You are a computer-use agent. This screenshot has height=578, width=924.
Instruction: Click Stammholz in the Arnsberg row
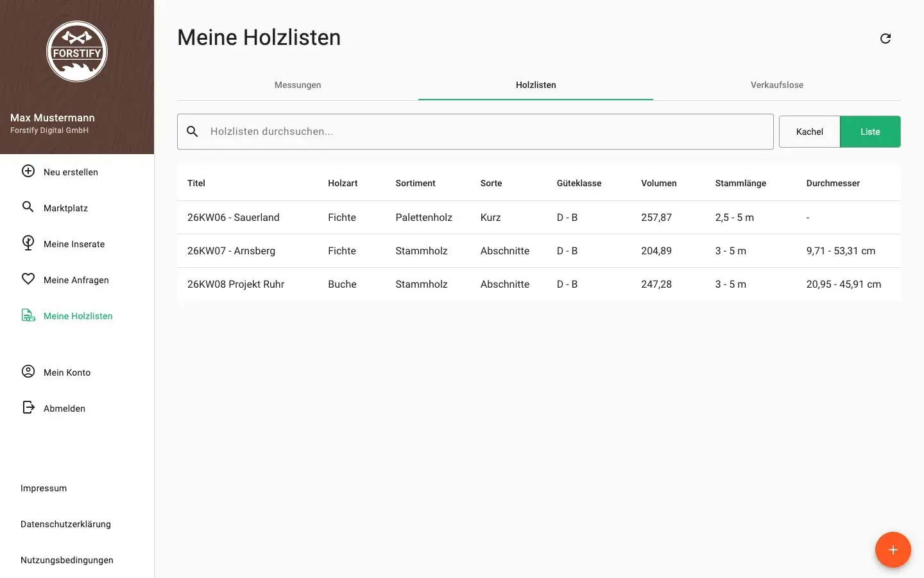pos(422,250)
